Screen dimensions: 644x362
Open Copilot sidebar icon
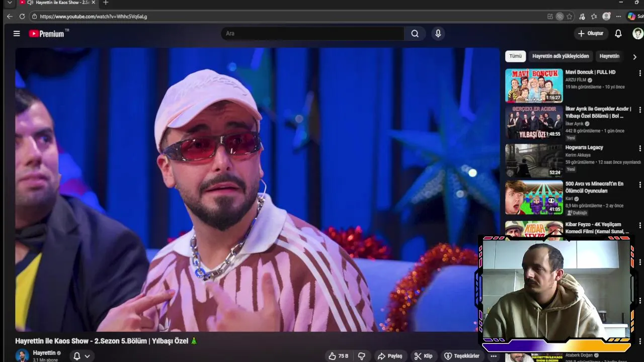click(x=631, y=17)
